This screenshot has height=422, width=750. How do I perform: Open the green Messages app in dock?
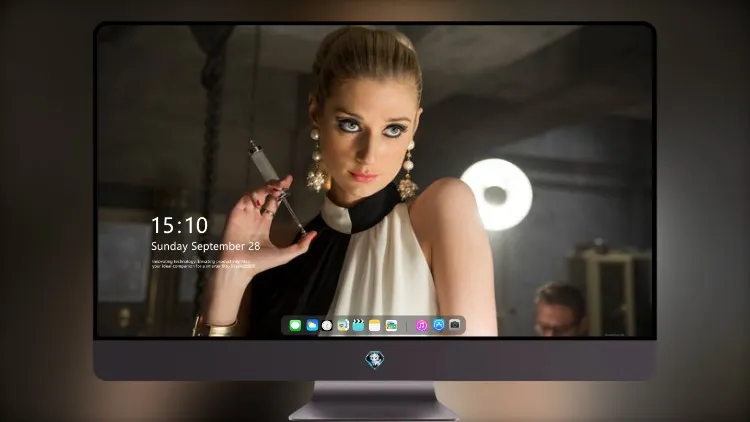(295, 325)
